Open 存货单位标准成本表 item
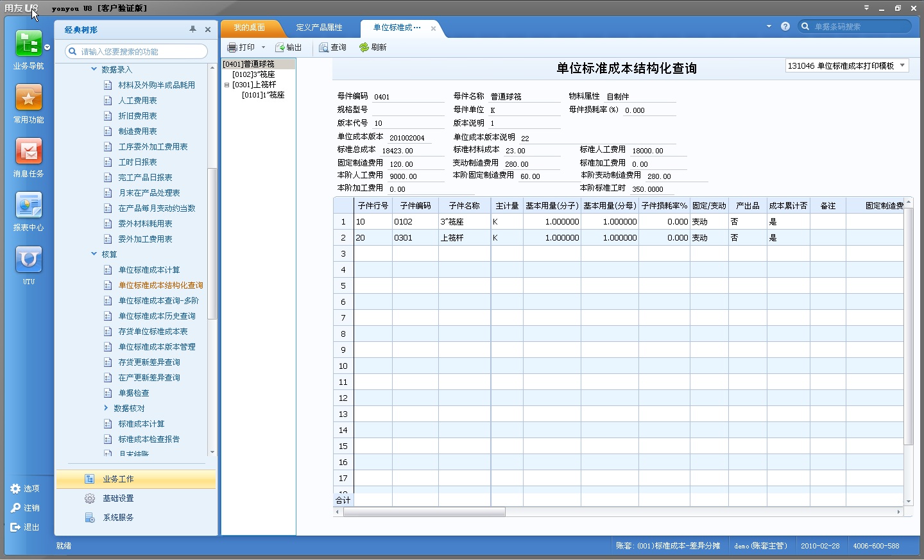924x560 pixels. [153, 331]
